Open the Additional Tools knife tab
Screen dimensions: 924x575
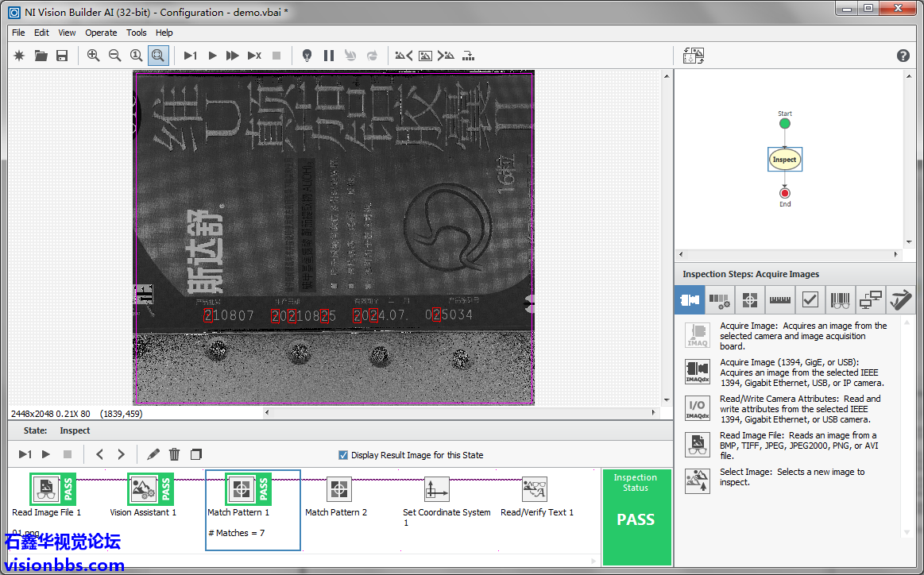pos(900,300)
